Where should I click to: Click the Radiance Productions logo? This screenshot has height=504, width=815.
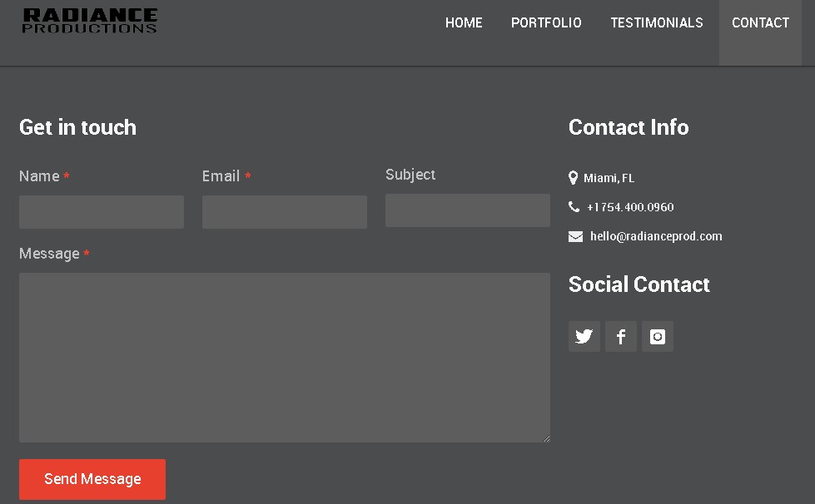point(89,21)
